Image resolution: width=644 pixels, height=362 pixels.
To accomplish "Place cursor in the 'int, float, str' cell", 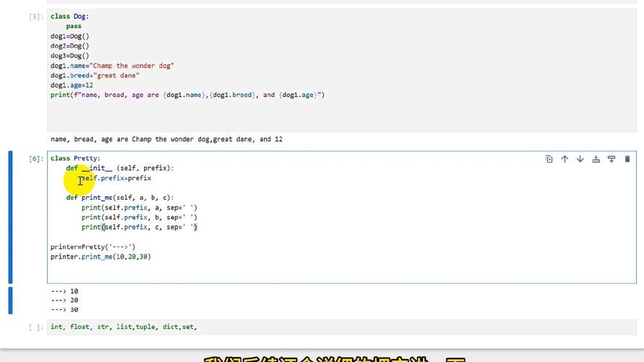I will pos(342,327).
